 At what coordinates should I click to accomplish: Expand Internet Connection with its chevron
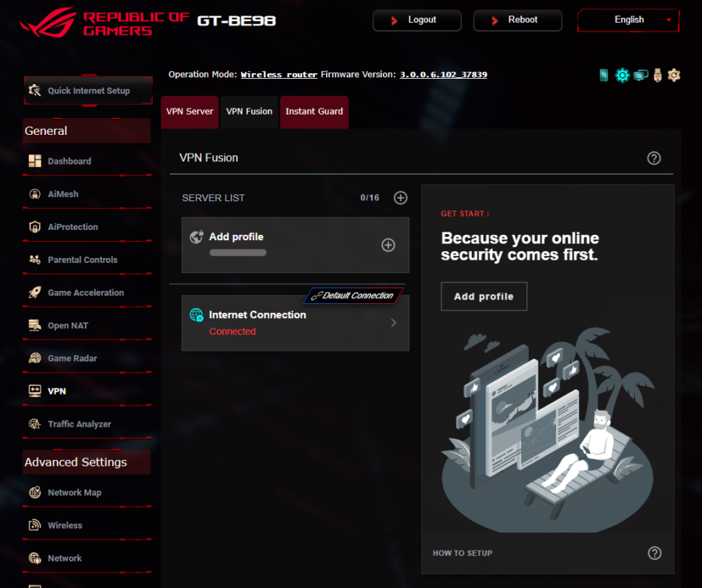[x=394, y=323]
